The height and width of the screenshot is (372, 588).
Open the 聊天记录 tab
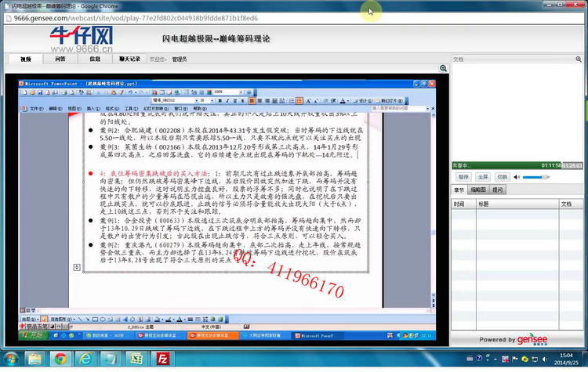129,59
